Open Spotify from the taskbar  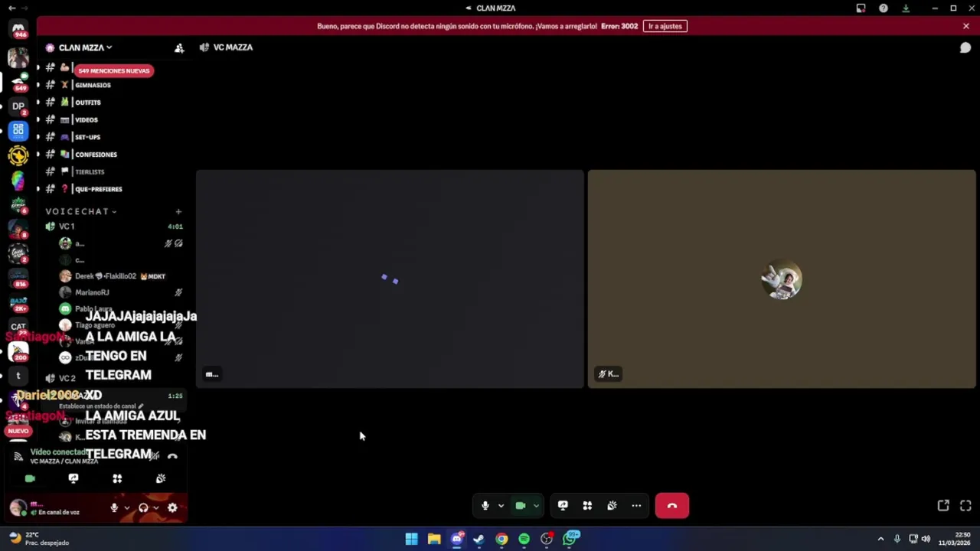coord(524,539)
